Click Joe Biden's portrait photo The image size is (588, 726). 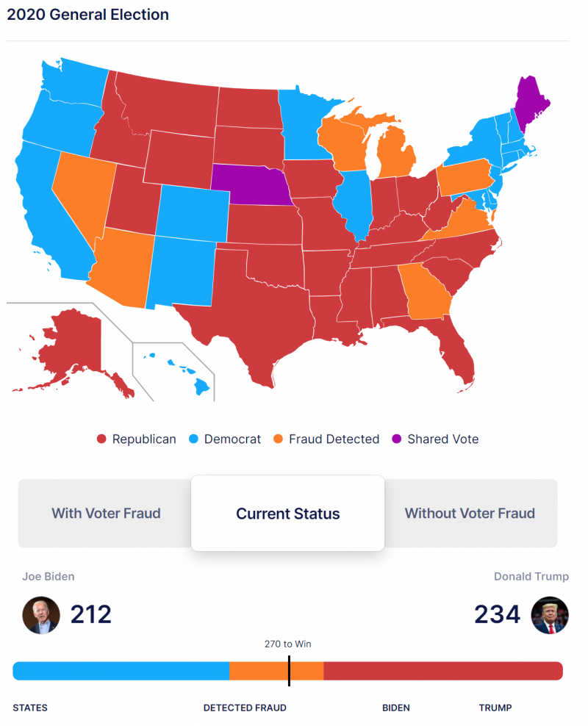coord(40,615)
